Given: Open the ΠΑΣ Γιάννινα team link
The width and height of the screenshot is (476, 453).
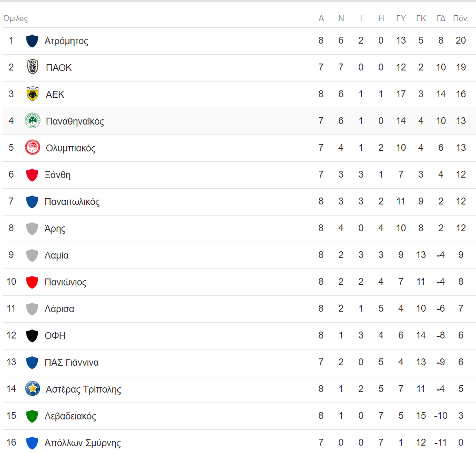Looking at the screenshot, I should 72,362.
